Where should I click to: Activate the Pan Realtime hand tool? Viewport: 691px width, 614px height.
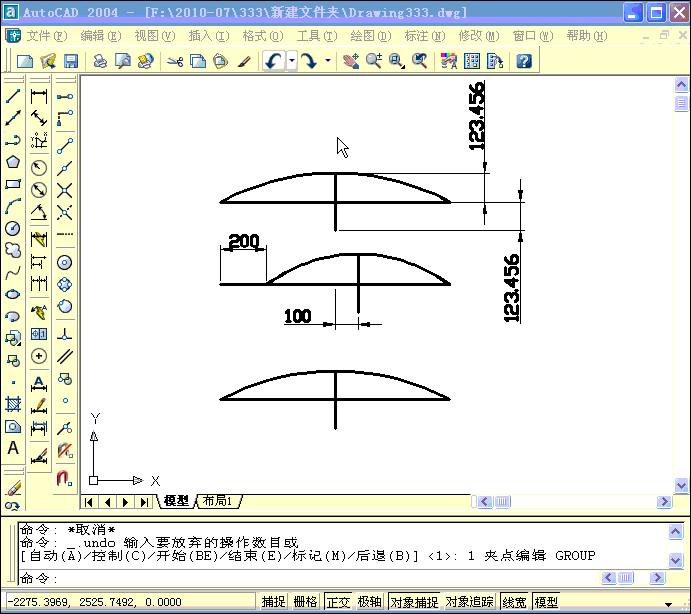(x=351, y=61)
